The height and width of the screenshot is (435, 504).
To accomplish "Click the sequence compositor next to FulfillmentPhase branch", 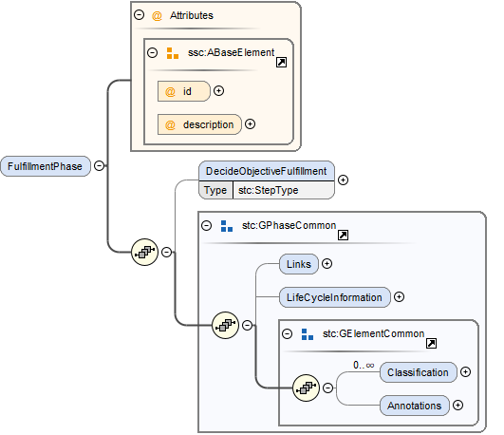I will (144, 252).
